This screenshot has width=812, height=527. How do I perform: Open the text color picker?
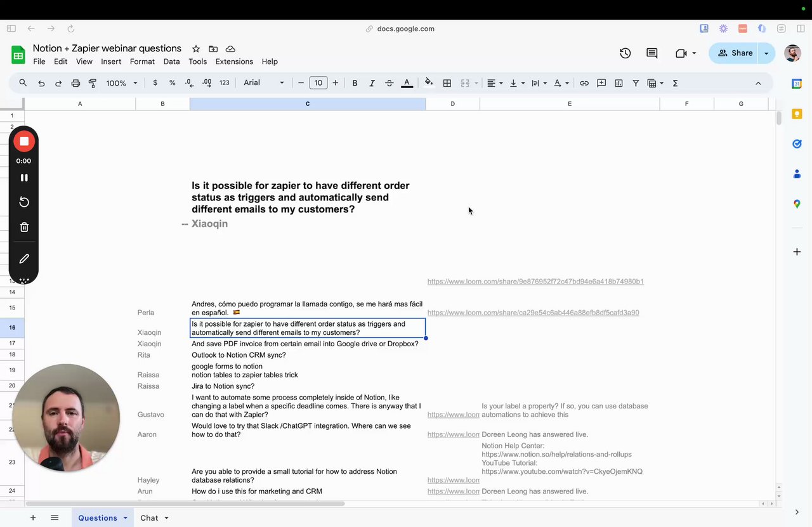coord(407,83)
